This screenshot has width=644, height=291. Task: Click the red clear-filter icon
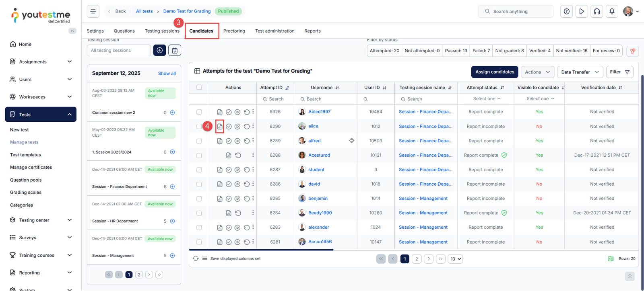tap(633, 51)
